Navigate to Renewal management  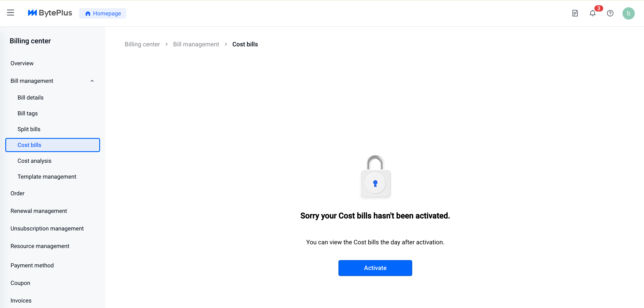39,211
